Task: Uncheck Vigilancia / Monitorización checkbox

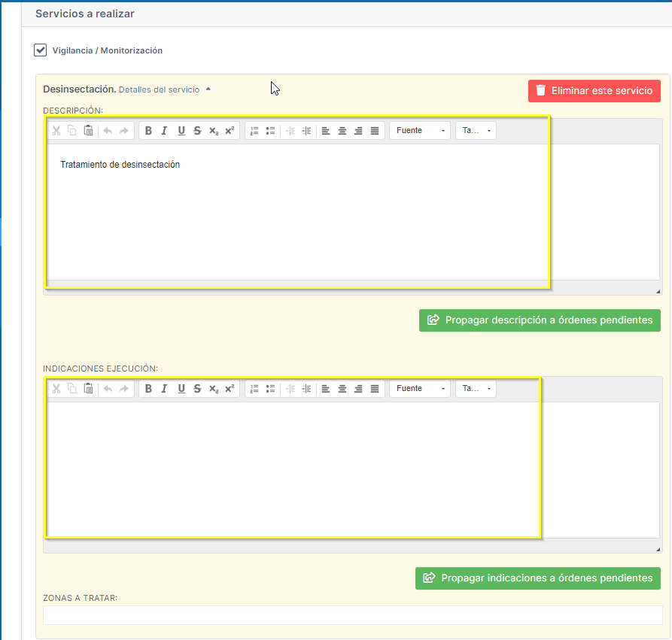Action: [x=41, y=50]
